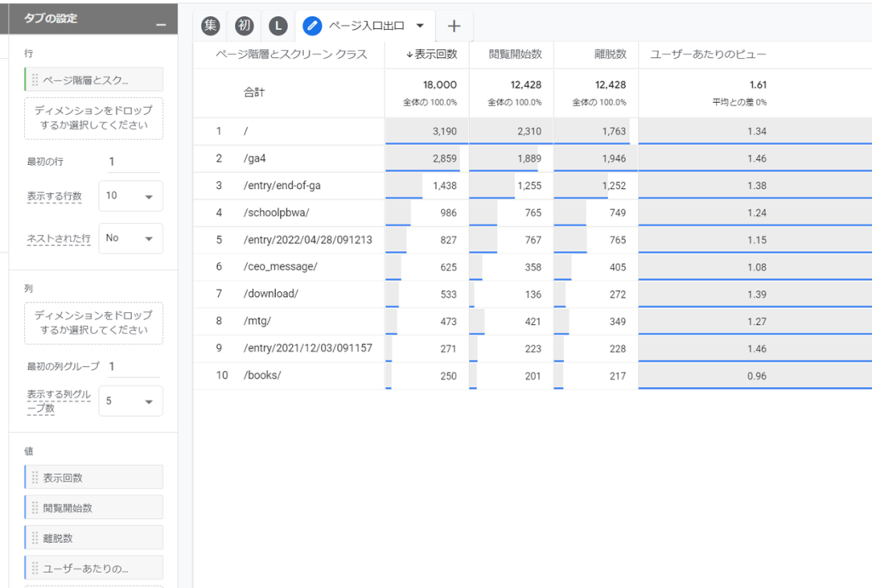
Task: Click the / page path row
Action: (x=246, y=131)
